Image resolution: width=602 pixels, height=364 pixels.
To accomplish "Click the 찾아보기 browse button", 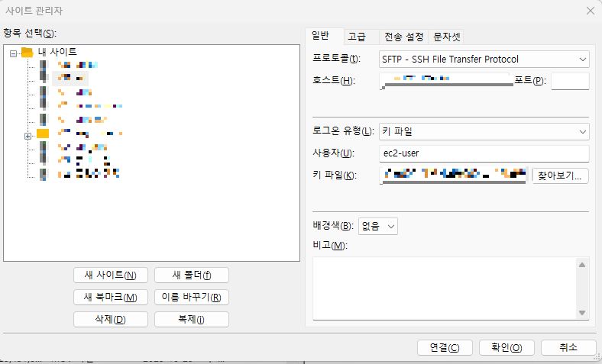I will point(560,176).
